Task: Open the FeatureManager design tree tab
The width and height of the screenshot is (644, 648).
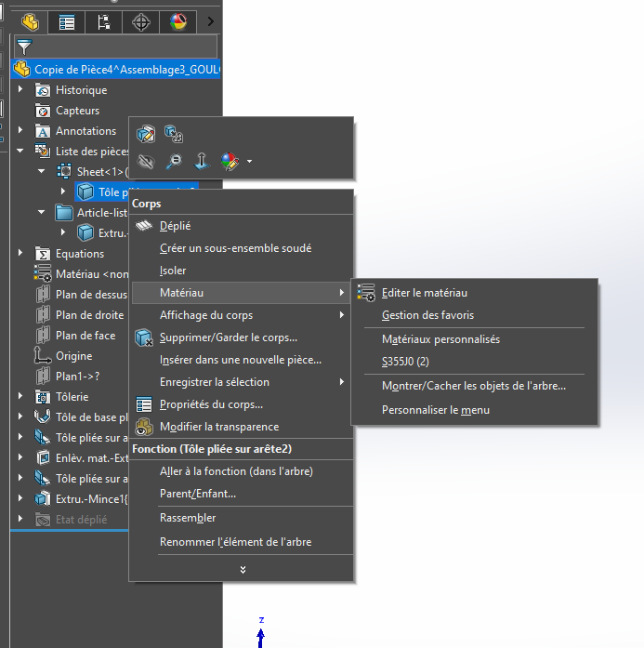Action: (31, 21)
